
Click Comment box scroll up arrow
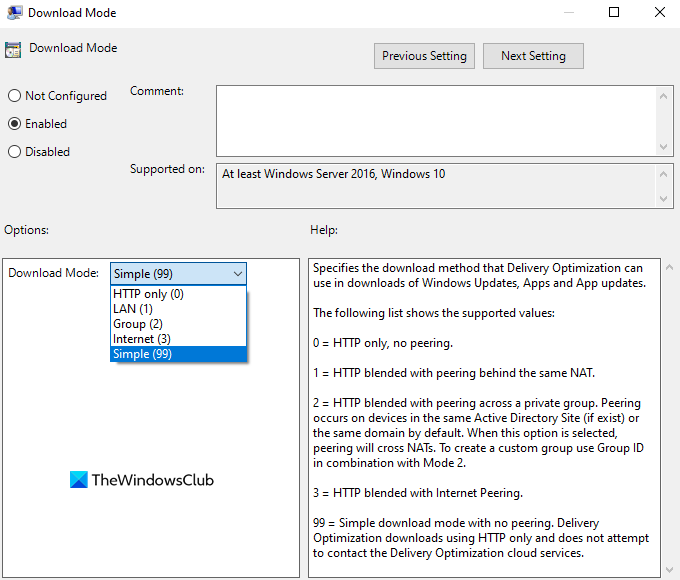pos(663,96)
